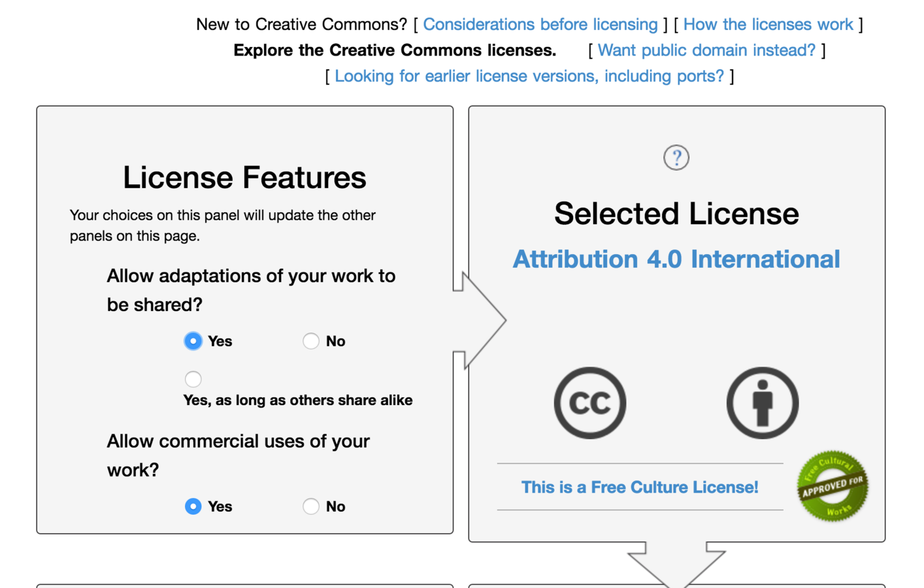Select Yes, as long as others share alike

[x=193, y=379]
